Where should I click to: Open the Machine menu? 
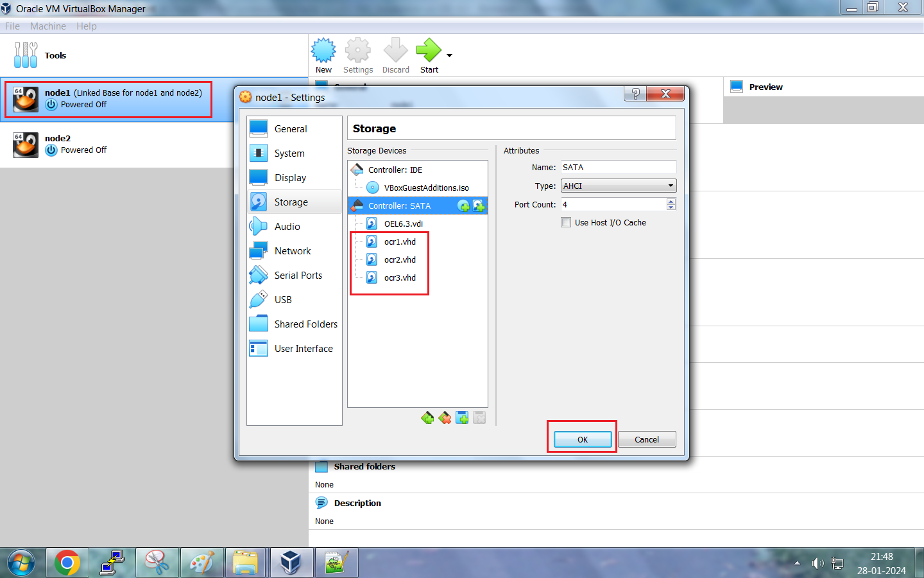click(x=48, y=26)
